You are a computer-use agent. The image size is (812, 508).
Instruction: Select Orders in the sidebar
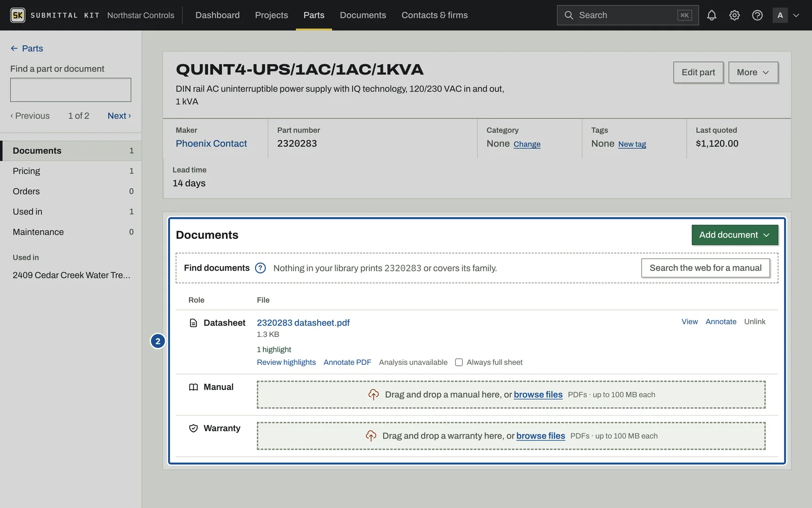tap(71, 192)
